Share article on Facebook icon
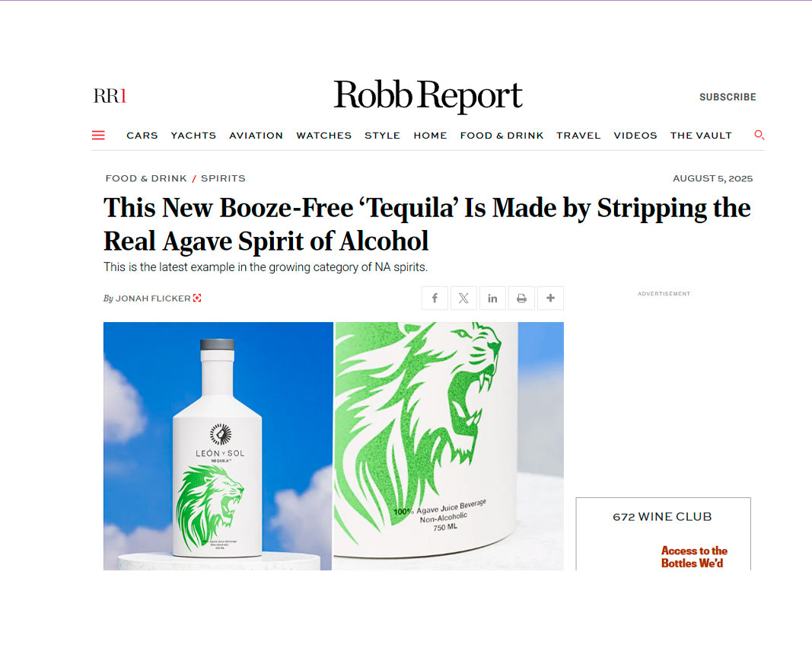The image size is (812, 658). (x=435, y=298)
